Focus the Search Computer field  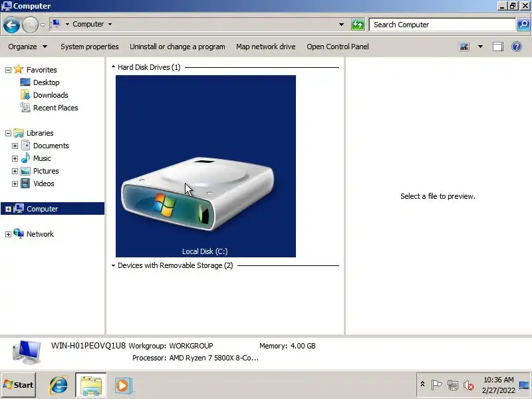(442, 25)
